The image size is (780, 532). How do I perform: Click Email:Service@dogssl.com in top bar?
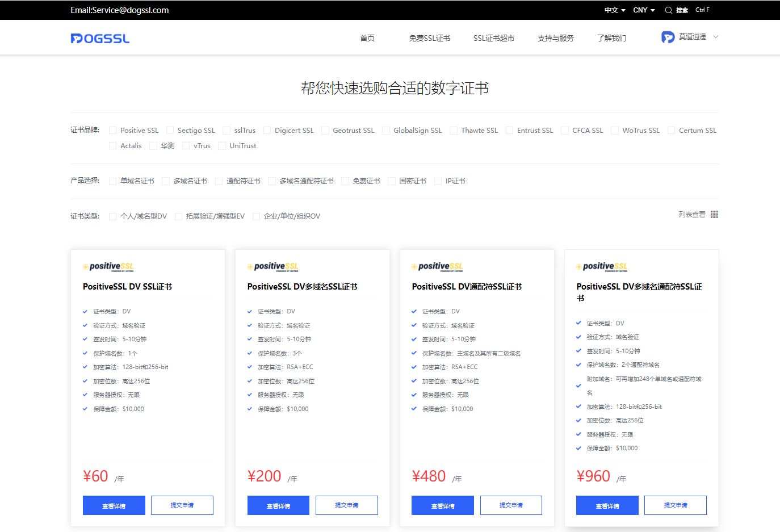[x=120, y=10]
